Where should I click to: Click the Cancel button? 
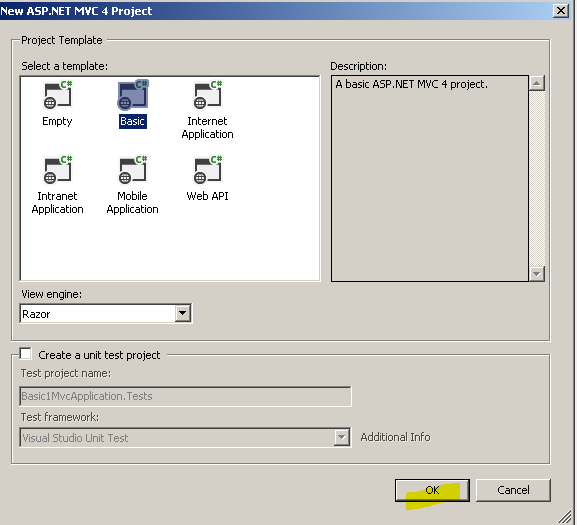click(x=513, y=490)
